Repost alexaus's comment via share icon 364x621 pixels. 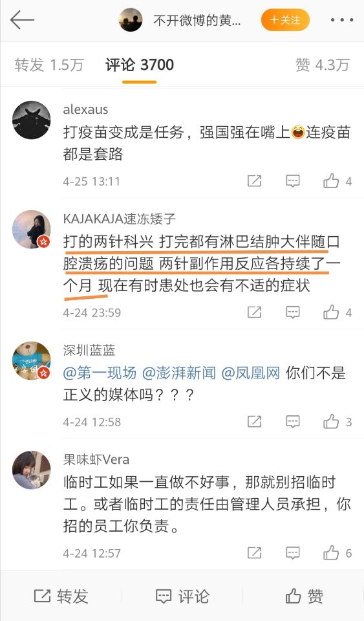[254, 181]
